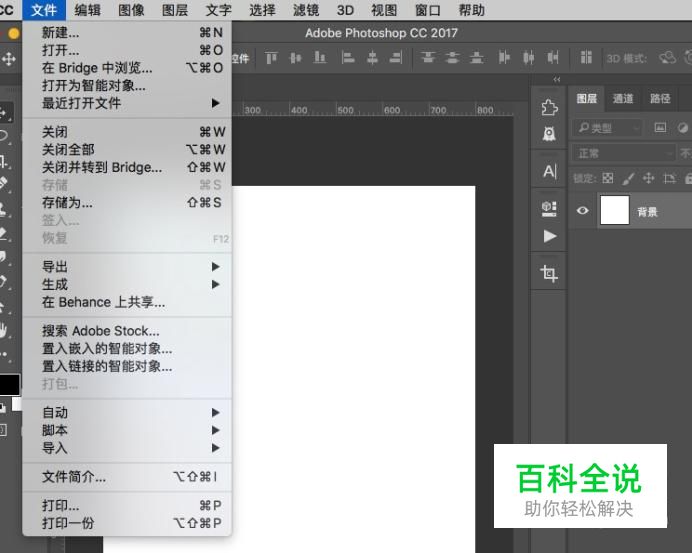Viewport: 692px width, 553px height.
Task: Select the Hand tool in toolbox
Action: click(4, 330)
